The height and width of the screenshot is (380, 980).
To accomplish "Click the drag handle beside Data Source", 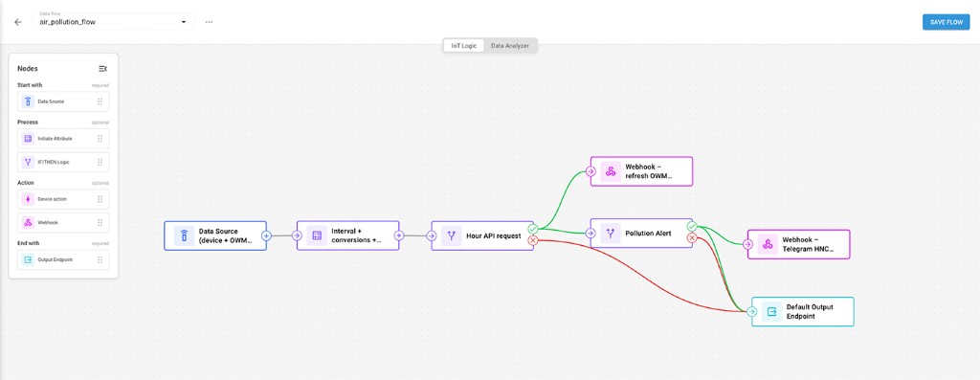I will point(100,101).
